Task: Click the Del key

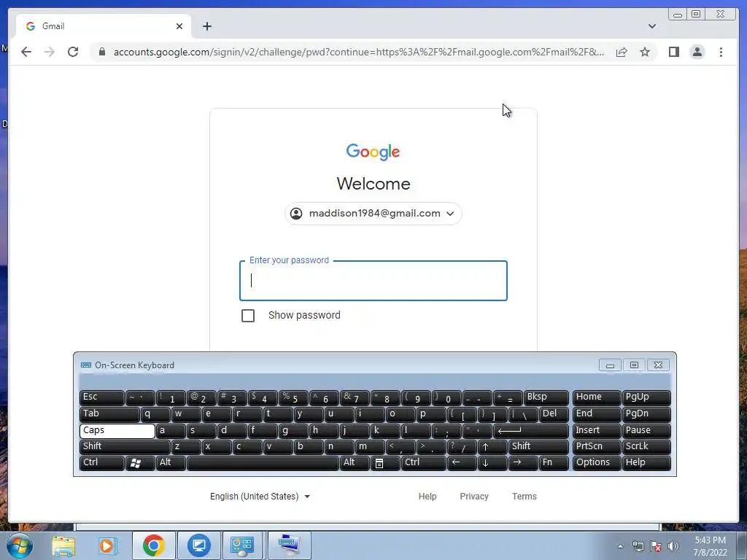Action: [554, 414]
